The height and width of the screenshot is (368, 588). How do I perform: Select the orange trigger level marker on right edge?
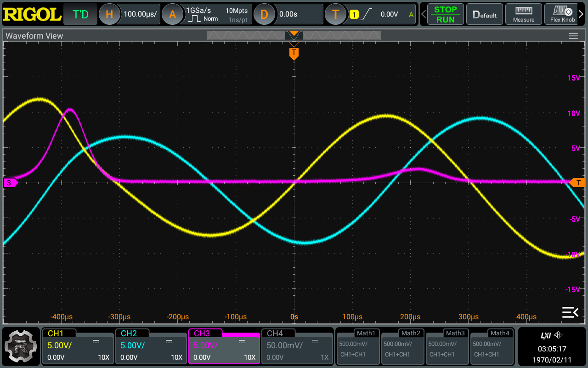[x=577, y=183]
